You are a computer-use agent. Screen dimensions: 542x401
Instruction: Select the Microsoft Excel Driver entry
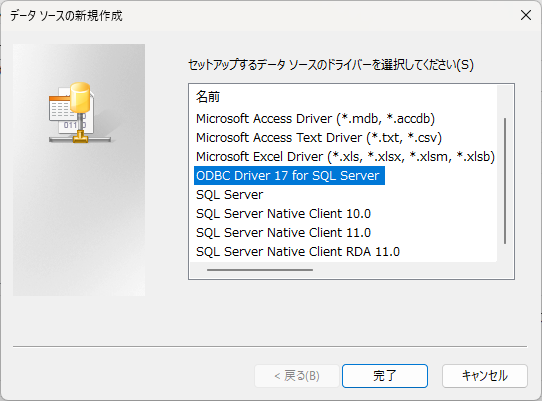[345, 157]
